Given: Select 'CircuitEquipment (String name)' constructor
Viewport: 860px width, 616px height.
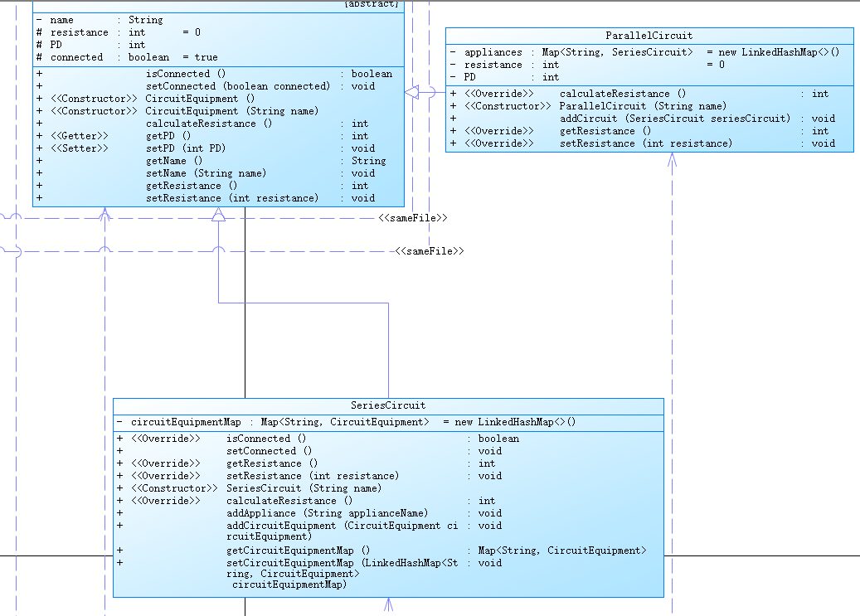Looking at the screenshot, I should coord(177,111).
